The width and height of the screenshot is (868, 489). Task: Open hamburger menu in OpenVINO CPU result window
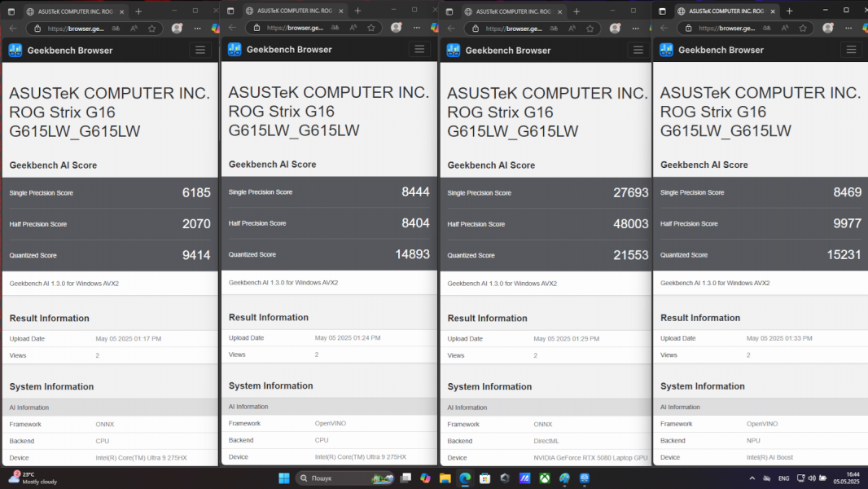[419, 49]
